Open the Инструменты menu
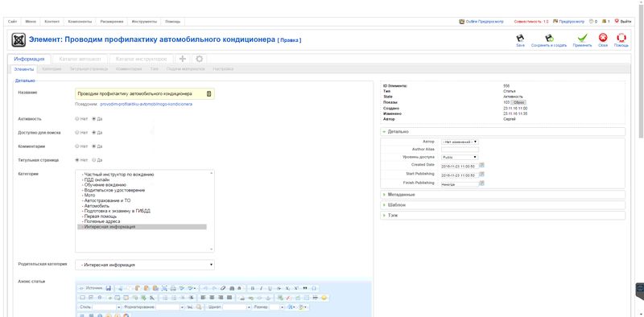The height and width of the screenshot is (317, 644). pyautogui.click(x=144, y=22)
